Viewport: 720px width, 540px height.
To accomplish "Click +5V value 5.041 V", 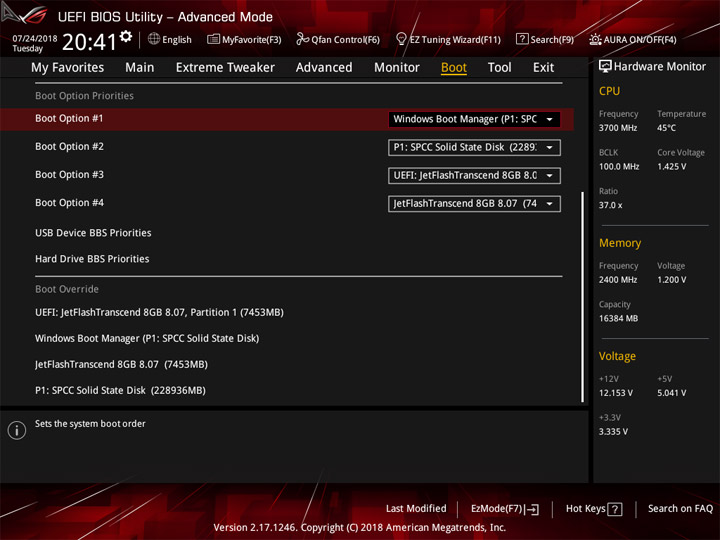I will point(672,393).
